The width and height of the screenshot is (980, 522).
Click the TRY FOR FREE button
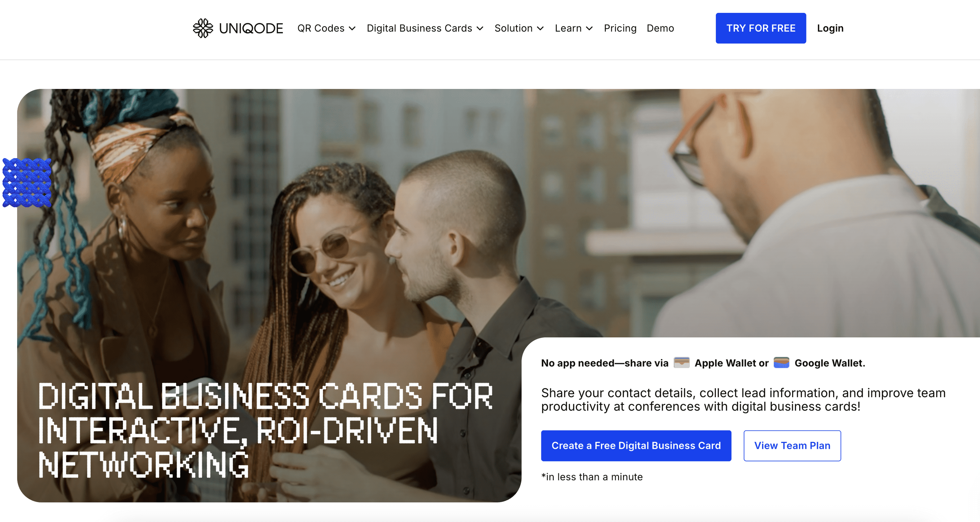coord(761,28)
